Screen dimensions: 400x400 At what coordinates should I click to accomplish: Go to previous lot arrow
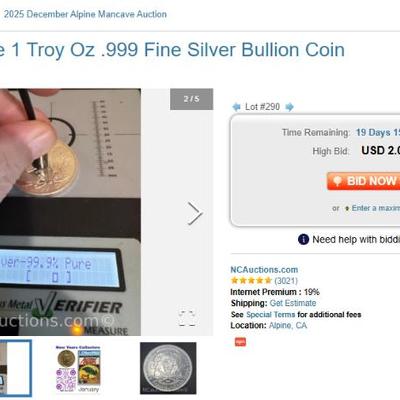click(x=236, y=107)
